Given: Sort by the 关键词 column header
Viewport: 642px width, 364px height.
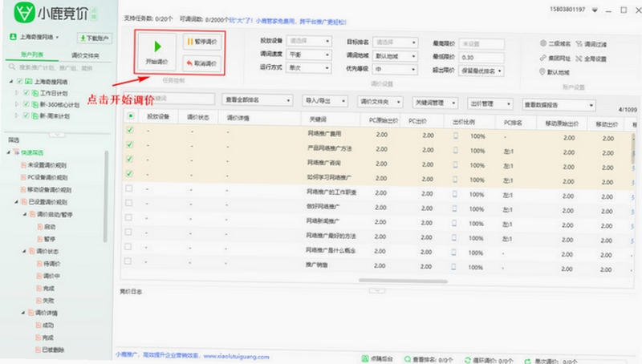Looking at the screenshot, I should (318, 119).
